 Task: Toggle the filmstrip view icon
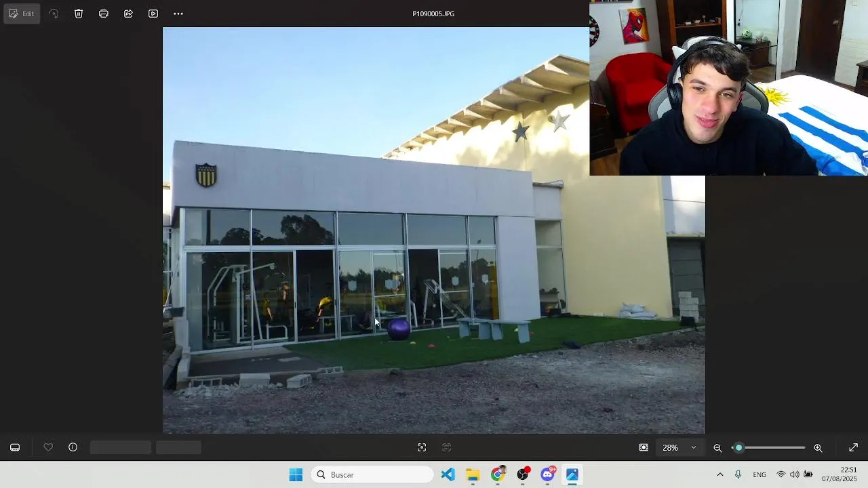[x=15, y=447]
